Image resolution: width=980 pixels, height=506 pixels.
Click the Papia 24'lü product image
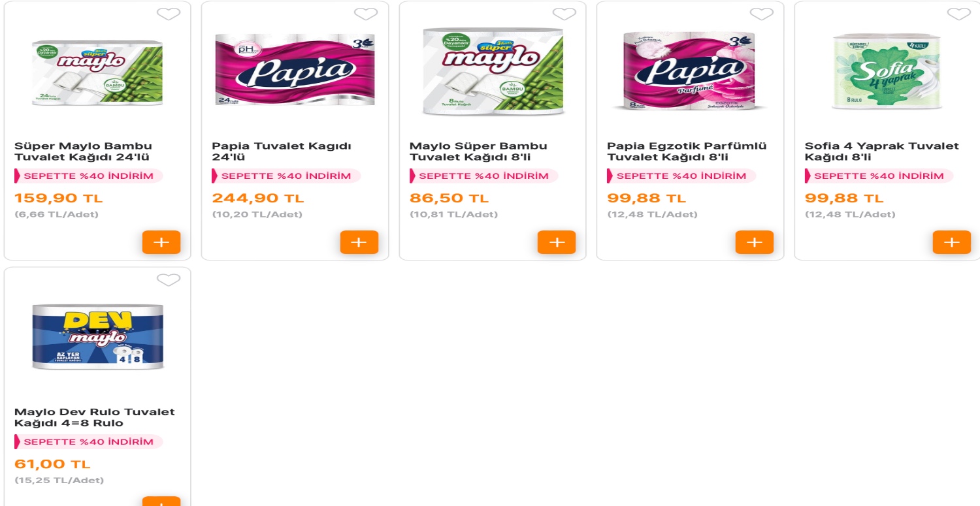pyautogui.click(x=295, y=70)
